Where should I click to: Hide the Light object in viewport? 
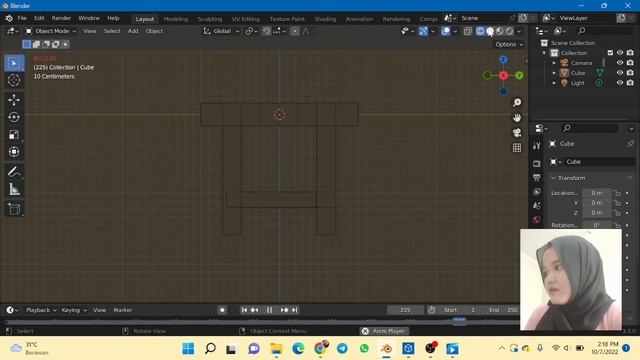(x=620, y=83)
